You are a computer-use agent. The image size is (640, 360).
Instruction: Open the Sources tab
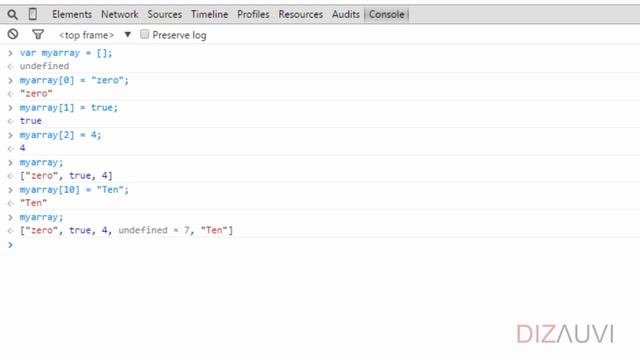[164, 14]
